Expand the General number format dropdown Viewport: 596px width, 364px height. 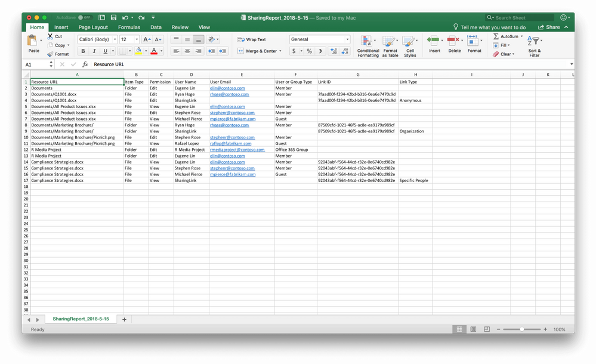[x=347, y=39]
